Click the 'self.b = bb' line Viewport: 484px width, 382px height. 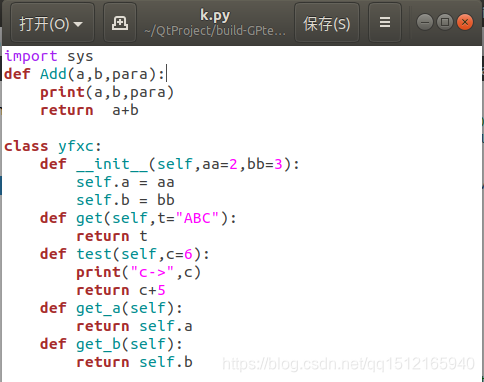pos(125,200)
